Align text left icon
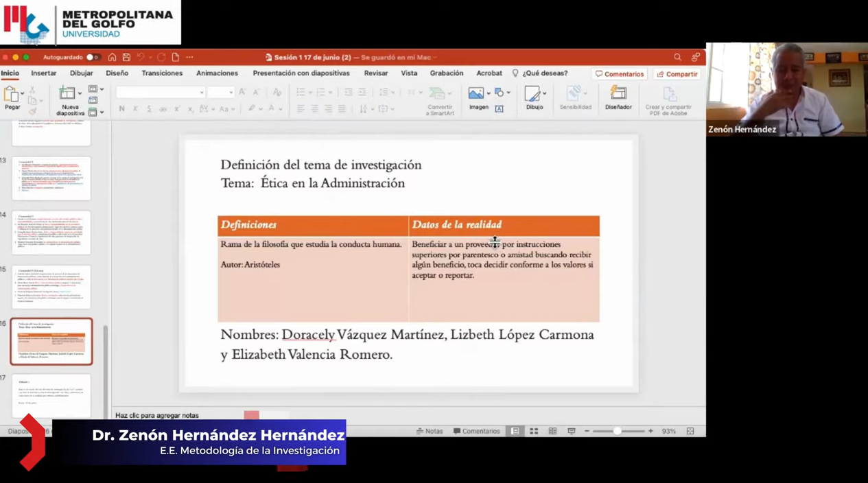Viewport: 868px width, 483px height. [301, 109]
